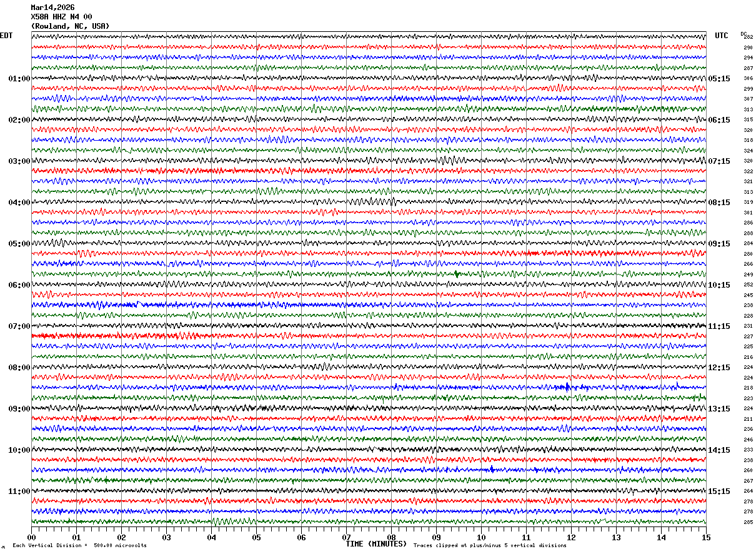Click DC offset value "282"
The width and height of the screenshot is (756, 554).
[748, 38]
